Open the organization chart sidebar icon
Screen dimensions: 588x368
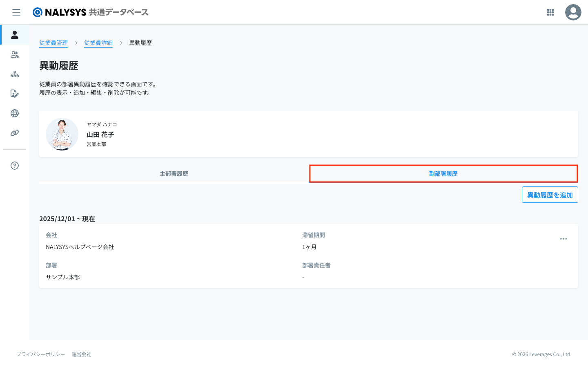pyautogui.click(x=15, y=74)
